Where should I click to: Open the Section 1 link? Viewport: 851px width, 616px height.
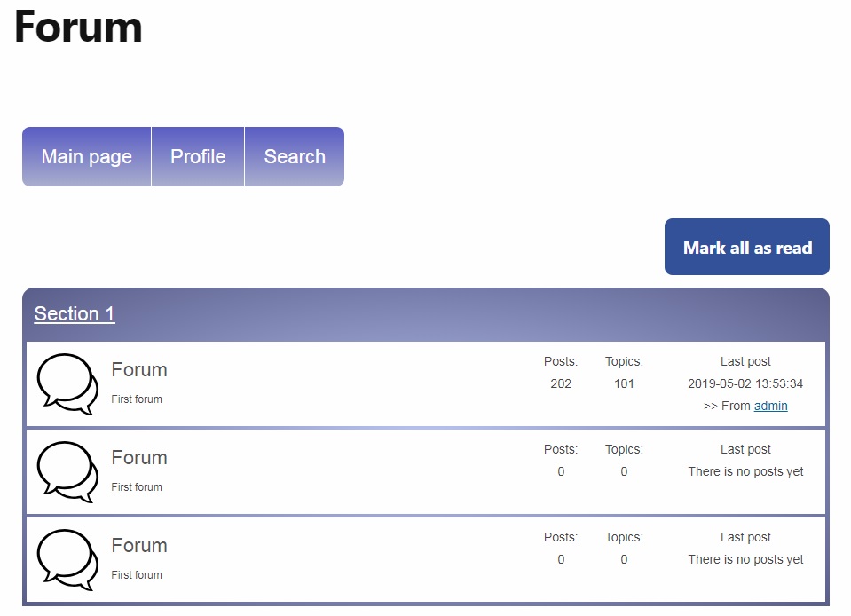click(75, 313)
